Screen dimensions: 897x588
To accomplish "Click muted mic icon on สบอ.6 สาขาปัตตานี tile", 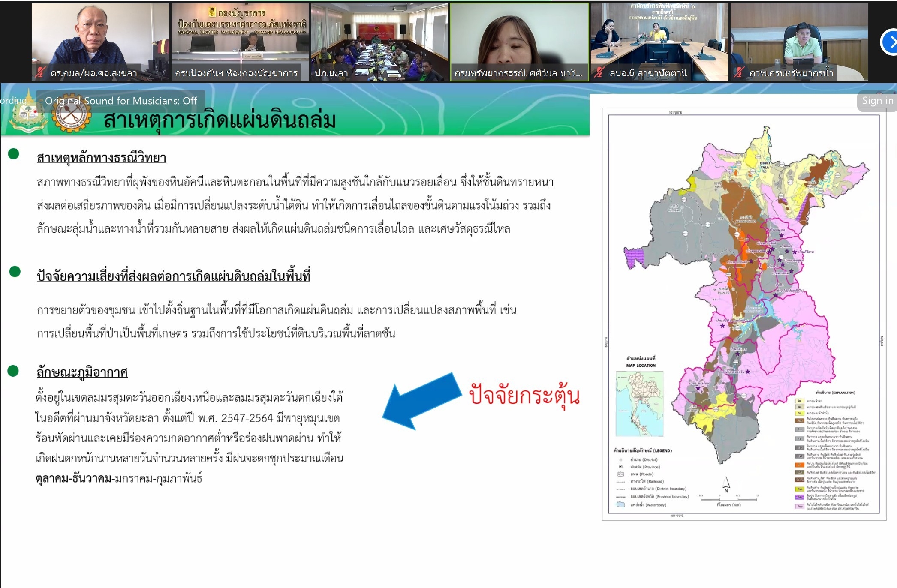I will (x=599, y=73).
